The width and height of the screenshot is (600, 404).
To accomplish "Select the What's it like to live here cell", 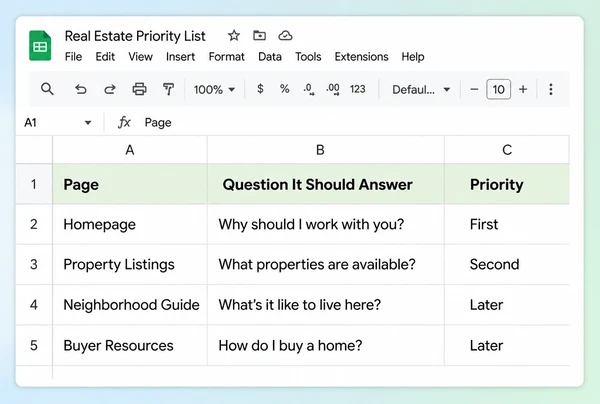I will coord(326,305).
